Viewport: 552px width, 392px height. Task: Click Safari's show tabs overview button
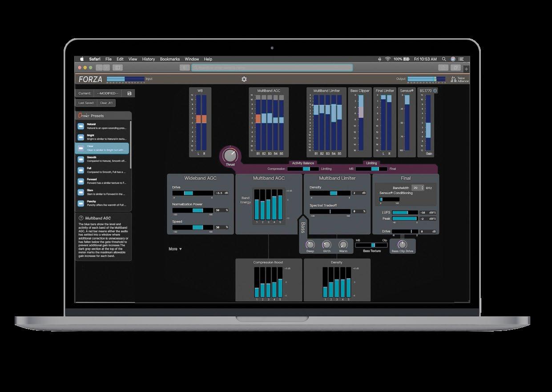(x=455, y=68)
